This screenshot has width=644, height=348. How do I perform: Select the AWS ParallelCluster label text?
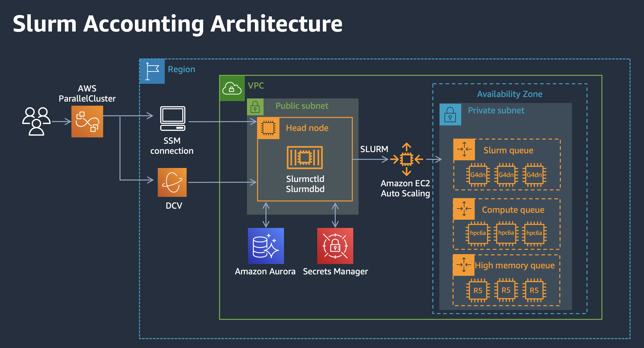(x=87, y=94)
